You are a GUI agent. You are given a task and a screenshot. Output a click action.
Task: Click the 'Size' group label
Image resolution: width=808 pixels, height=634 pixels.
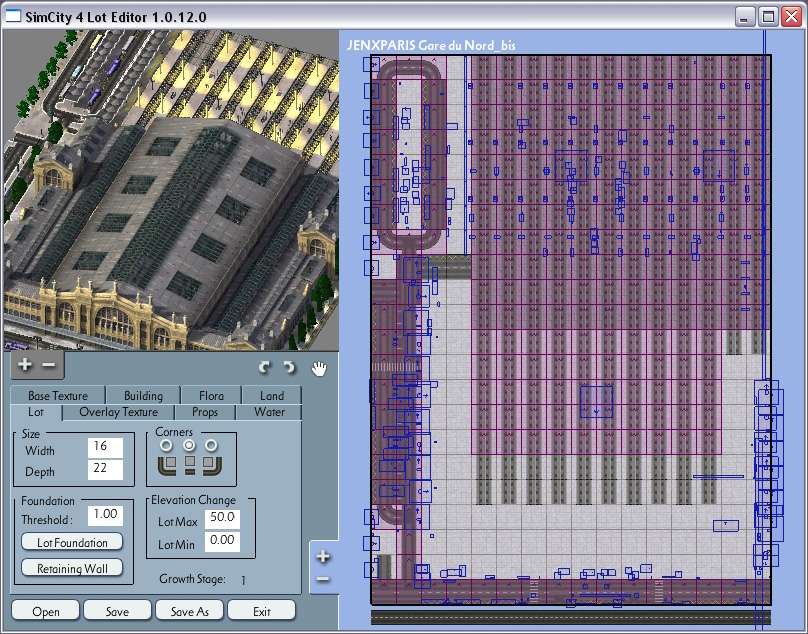pyautogui.click(x=30, y=434)
